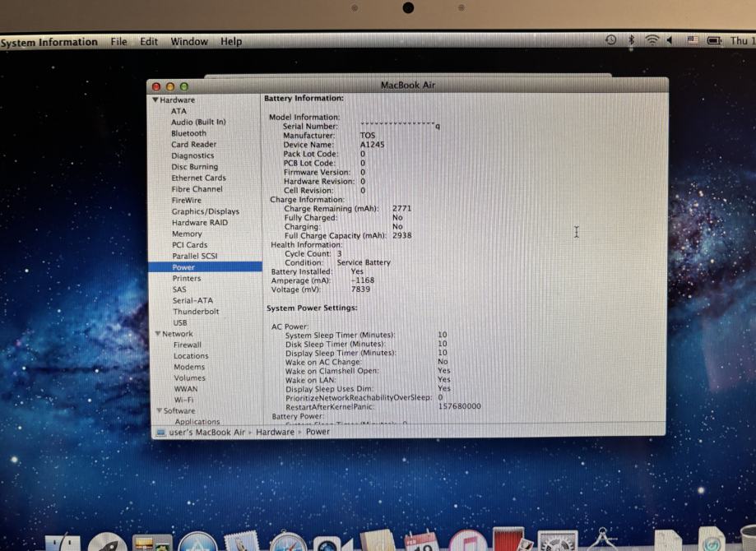Image resolution: width=756 pixels, height=551 pixels.
Task: Select Locations under Network
Action: pos(191,356)
